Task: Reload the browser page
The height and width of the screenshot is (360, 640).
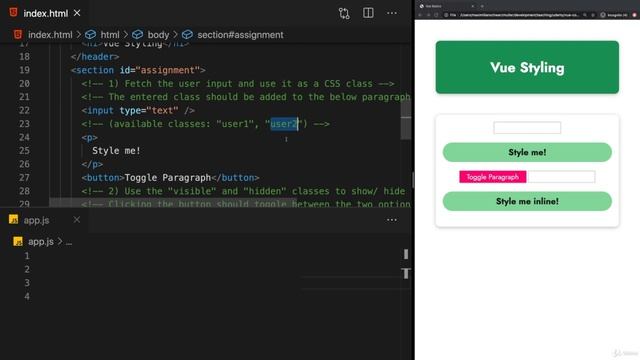Action: [436, 15]
